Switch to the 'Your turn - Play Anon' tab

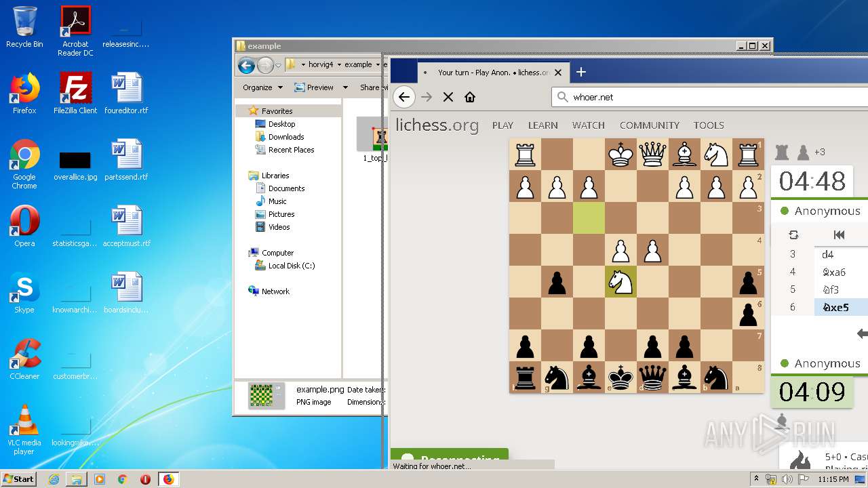pyautogui.click(x=492, y=73)
